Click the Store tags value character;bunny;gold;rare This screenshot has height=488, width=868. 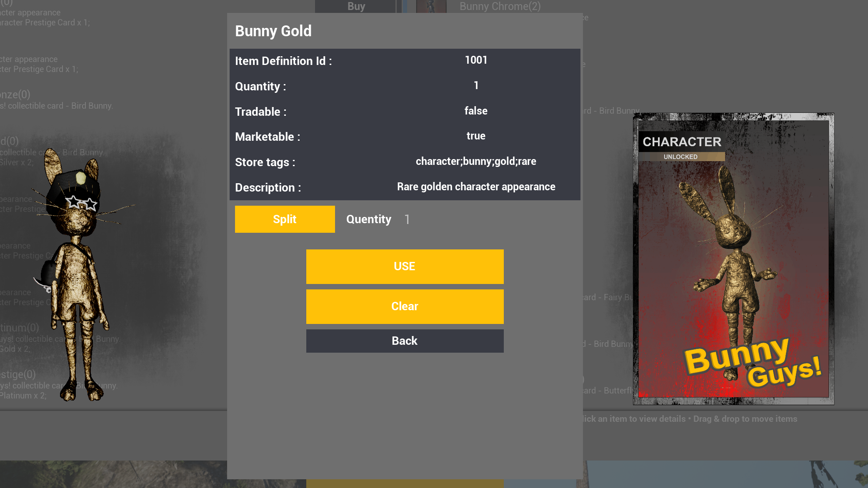click(x=476, y=161)
